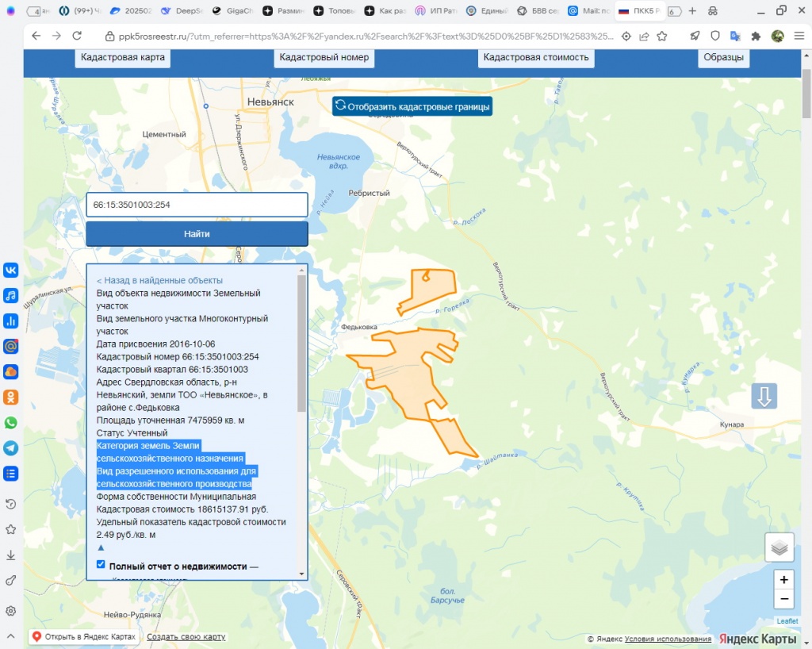The width and height of the screenshot is (812, 649).
Task: Open the "Кадастровая карта" menu item
Action: (123, 58)
